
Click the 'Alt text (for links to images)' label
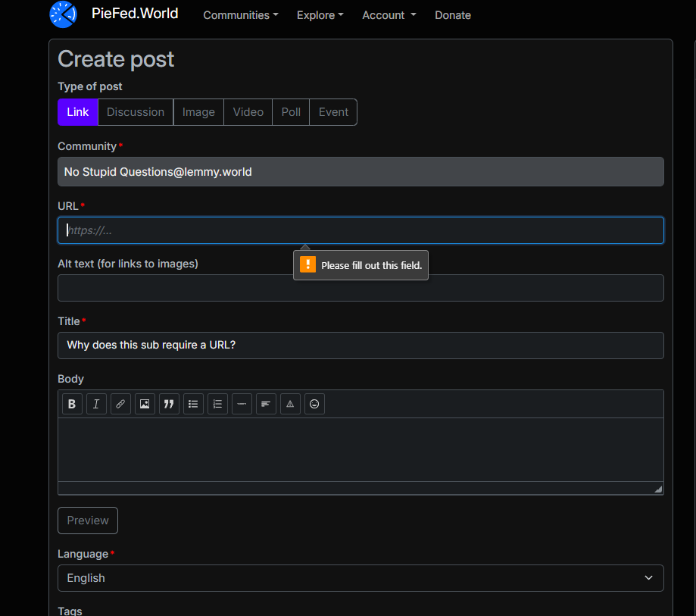tap(128, 264)
